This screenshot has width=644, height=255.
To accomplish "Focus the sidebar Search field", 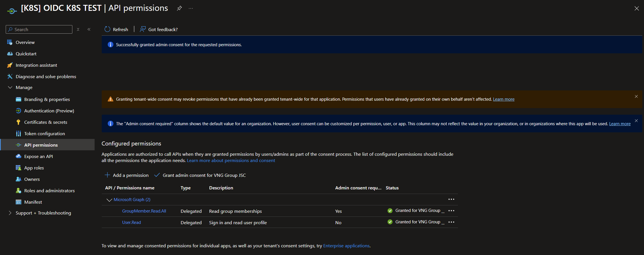I will [39, 29].
